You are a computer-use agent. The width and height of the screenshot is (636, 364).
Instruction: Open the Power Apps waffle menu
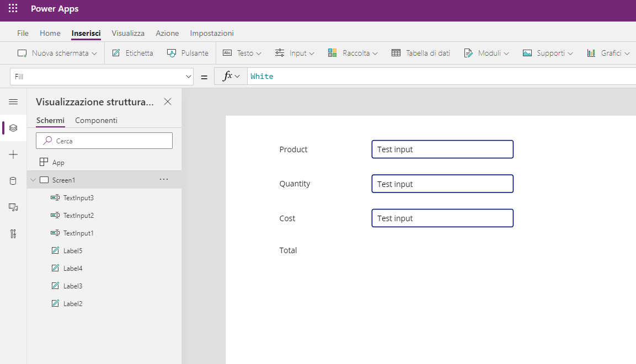[x=13, y=9]
